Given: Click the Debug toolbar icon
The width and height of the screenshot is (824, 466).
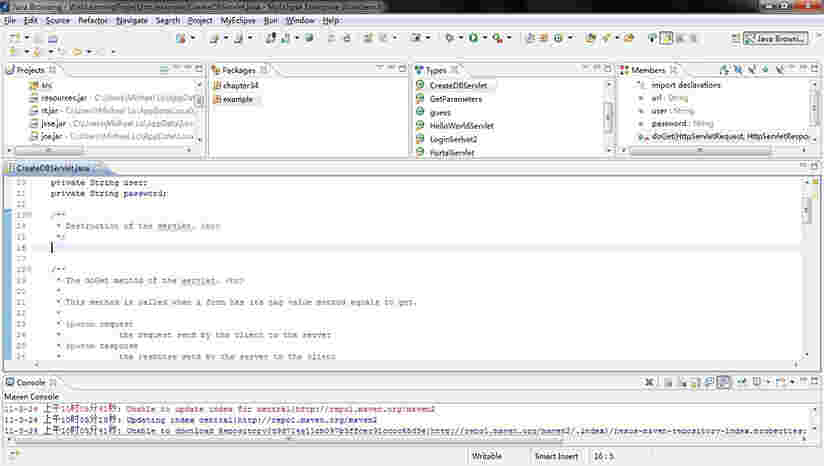Looking at the screenshot, I should (449, 38).
